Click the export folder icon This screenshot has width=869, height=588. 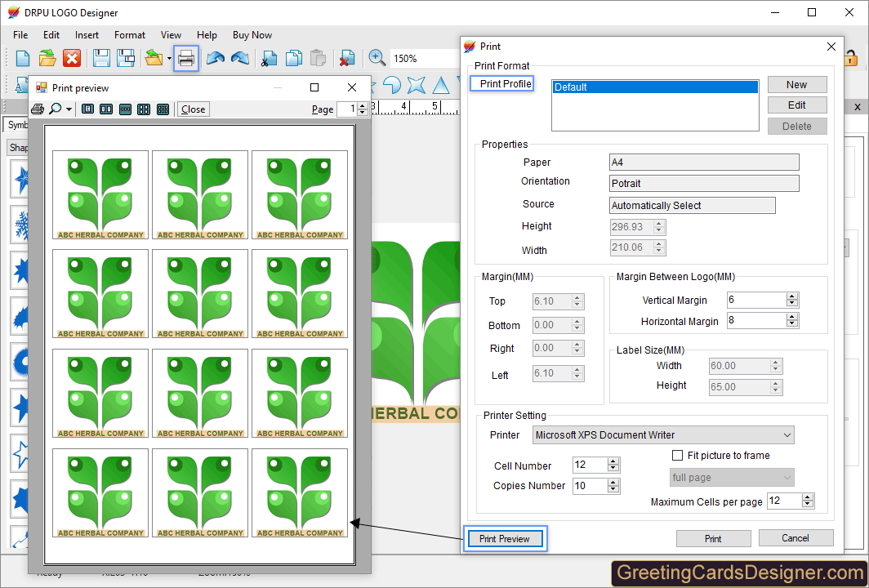pyautogui.click(x=154, y=58)
